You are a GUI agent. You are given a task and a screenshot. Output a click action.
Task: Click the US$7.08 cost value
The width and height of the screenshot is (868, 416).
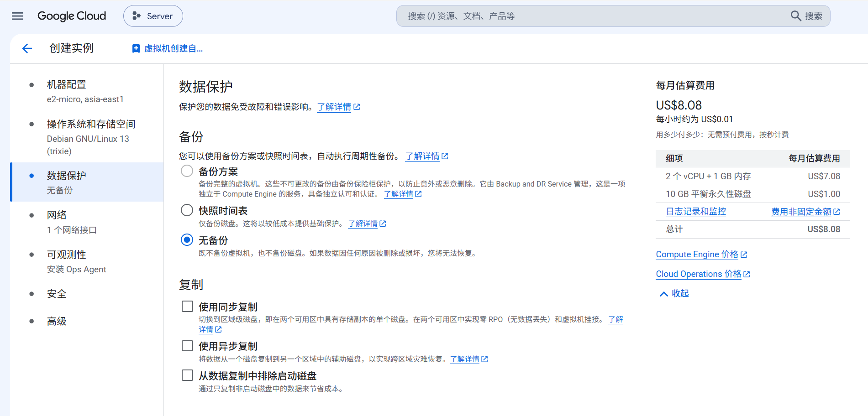pyautogui.click(x=824, y=176)
